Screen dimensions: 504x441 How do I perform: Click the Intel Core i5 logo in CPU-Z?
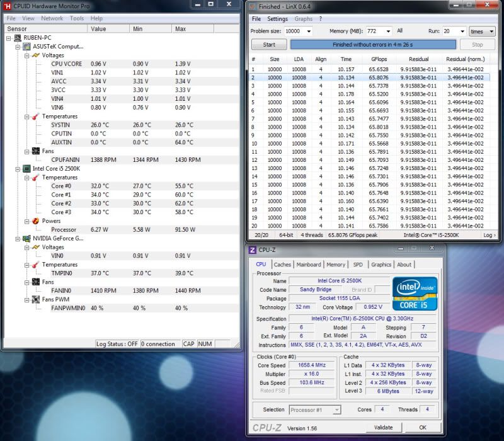[415, 294]
